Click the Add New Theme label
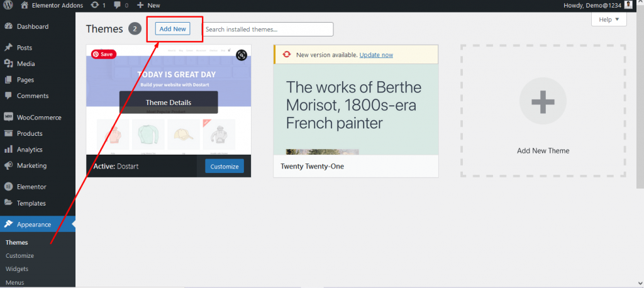Screen dimensions: 644x288 pyautogui.click(x=543, y=151)
